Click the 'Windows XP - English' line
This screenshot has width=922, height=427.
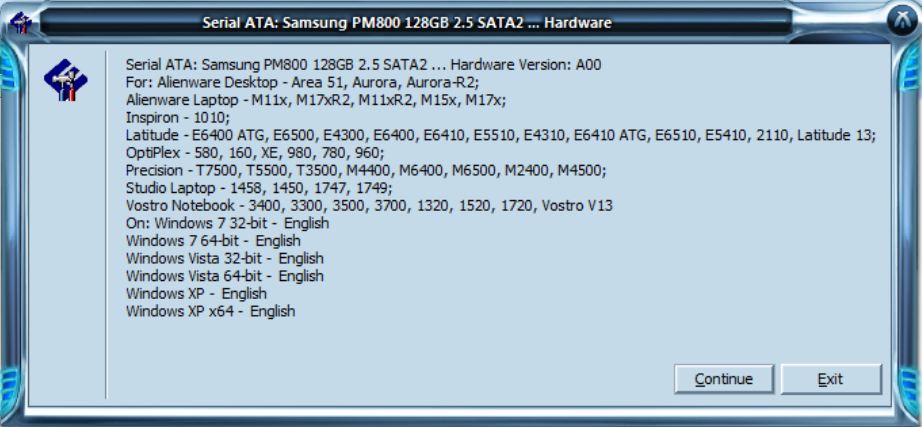pos(196,293)
